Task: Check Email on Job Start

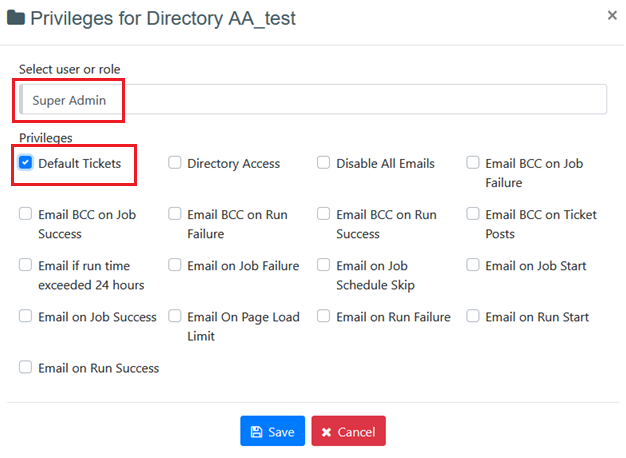Action: [473, 265]
